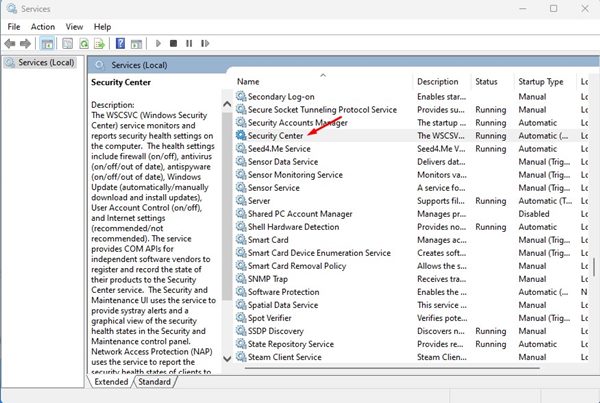
Task: Sort by the Description column header
Action: 437,82
